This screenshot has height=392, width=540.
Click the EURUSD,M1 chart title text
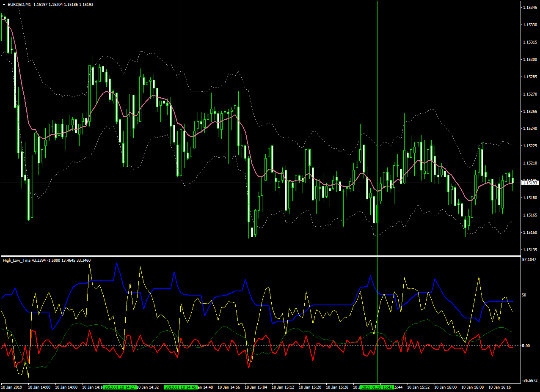[x=19, y=4]
